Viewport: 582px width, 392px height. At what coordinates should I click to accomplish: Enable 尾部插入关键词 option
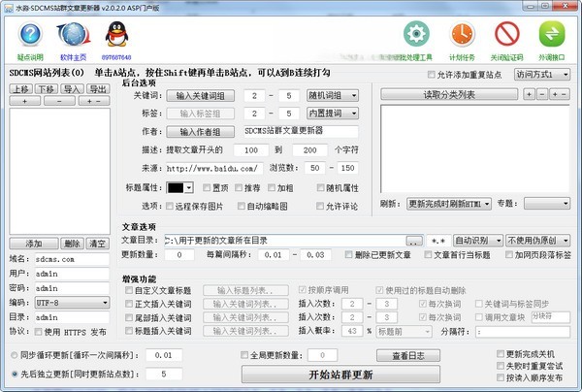129,317
